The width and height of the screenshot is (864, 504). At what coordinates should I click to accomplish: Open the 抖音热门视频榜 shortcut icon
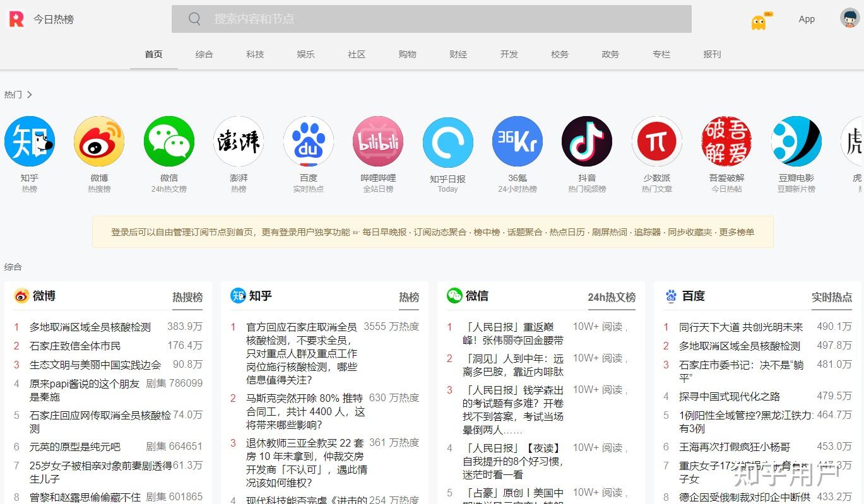(587, 141)
